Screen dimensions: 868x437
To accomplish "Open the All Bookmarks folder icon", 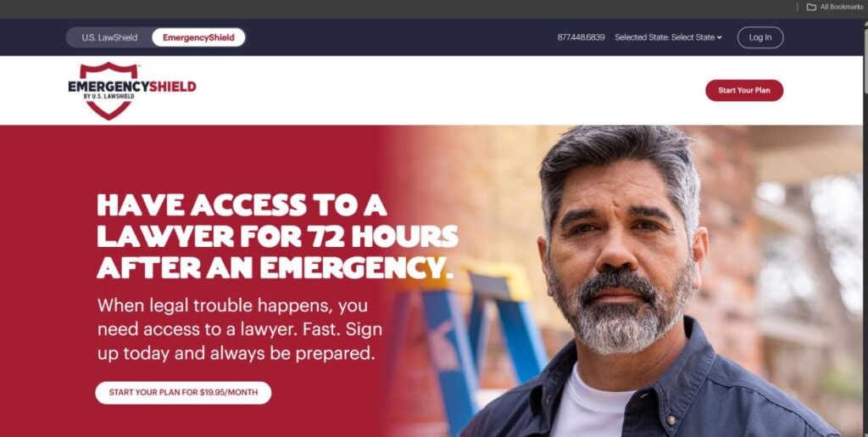I will coord(811,7).
